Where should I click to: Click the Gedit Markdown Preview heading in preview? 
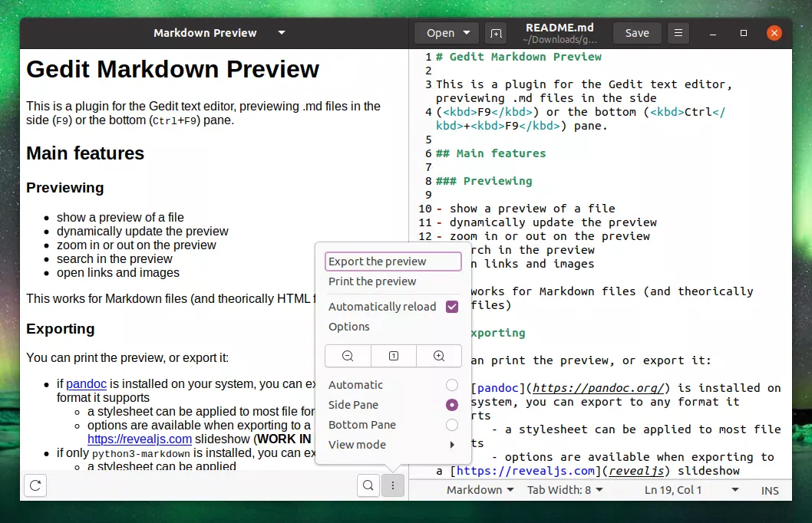tap(173, 69)
